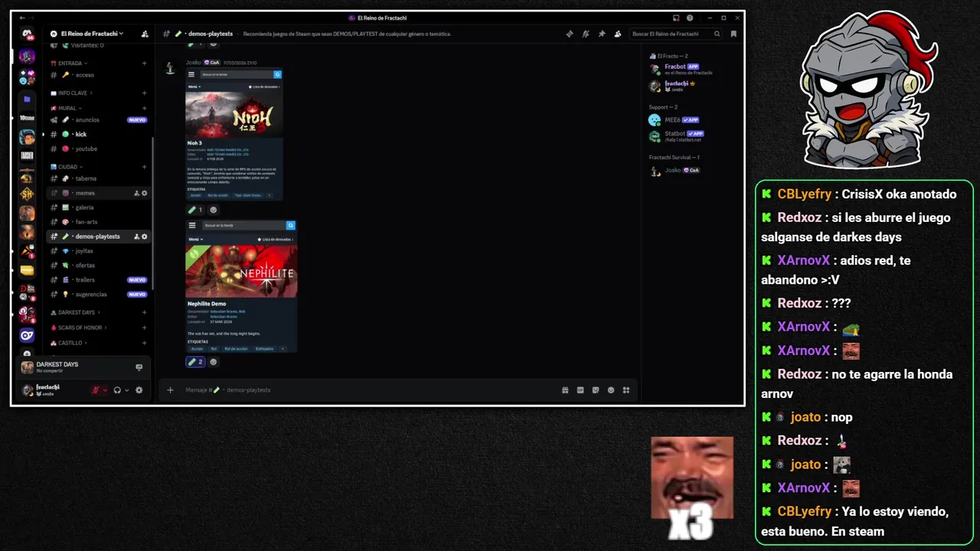This screenshot has height=551, width=980.
Task: Open the server invite people icon beside server name
Action: click(145, 34)
